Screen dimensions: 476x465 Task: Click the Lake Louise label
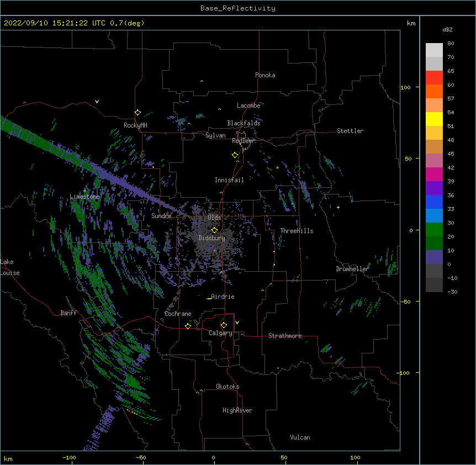10,267
